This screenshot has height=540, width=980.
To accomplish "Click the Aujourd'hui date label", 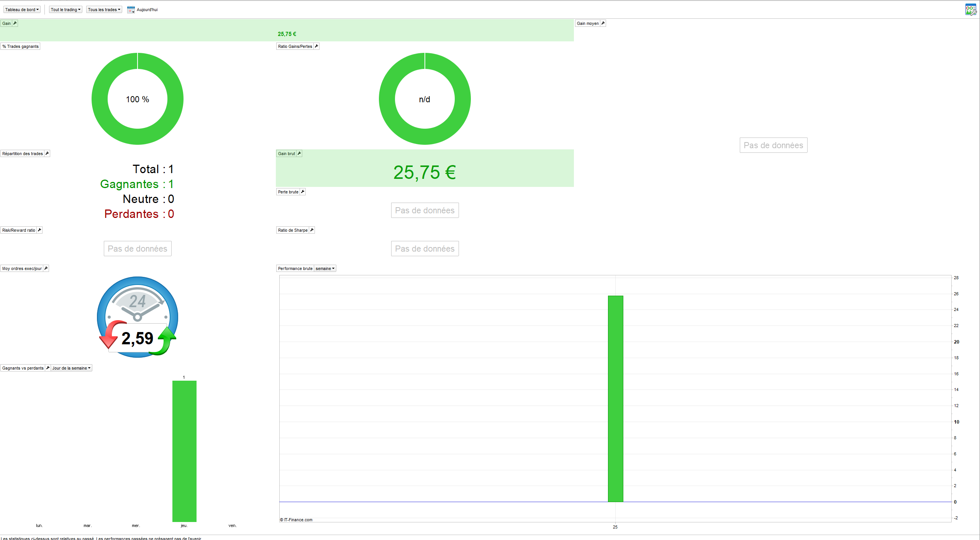I will pyautogui.click(x=147, y=10).
